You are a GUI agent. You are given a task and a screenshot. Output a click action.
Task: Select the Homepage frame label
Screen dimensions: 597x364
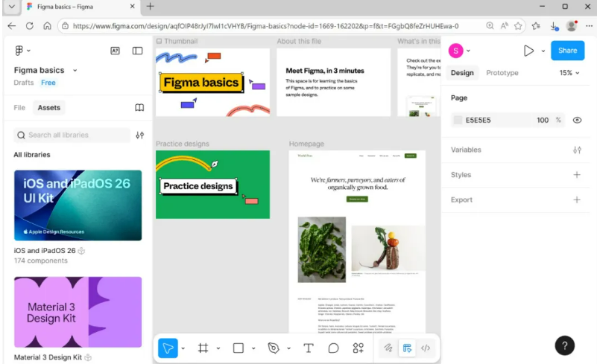(306, 144)
